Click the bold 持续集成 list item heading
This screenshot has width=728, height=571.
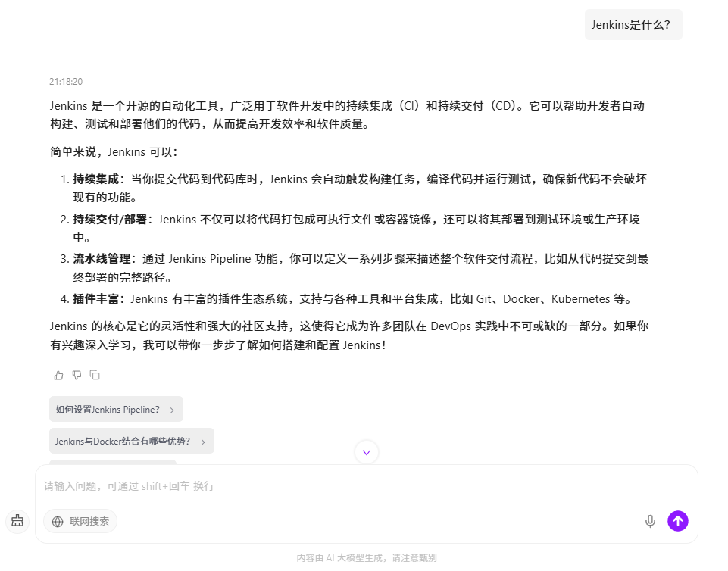point(95,179)
